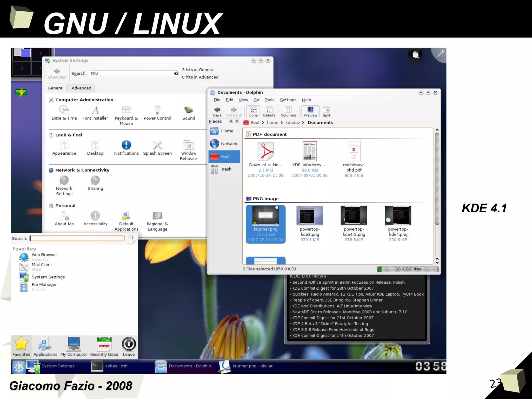Click Kickoff menu search field
The image size is (532, 399).
point(77,238)
